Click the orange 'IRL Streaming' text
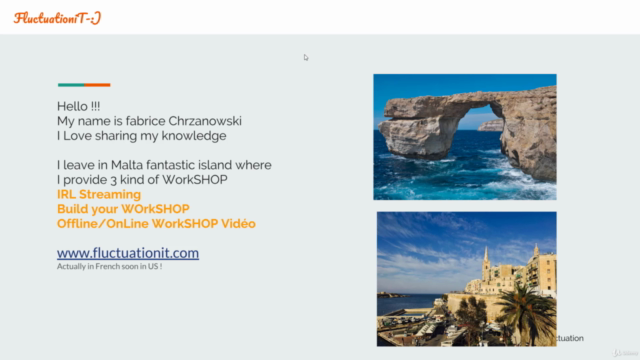The image size is (640, 360). 99,194
